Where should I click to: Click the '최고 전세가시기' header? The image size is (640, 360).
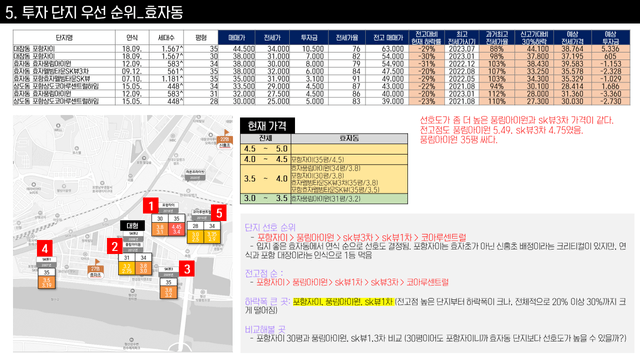[x=462, y=38]
